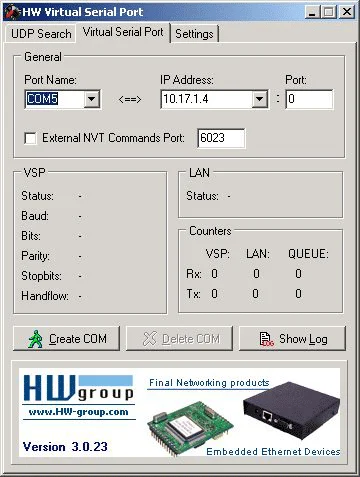Screen dimensions: 360x477
Task: Click the Baud label in VSP group
Action: [35, 216]
